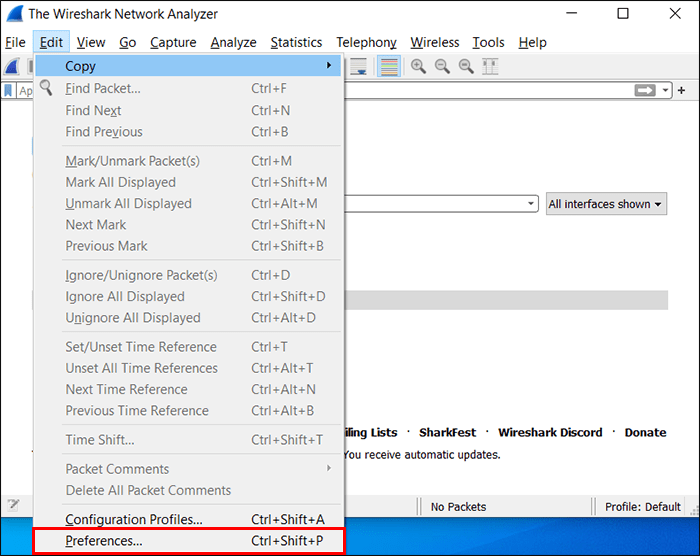The width and height of the screenshot is (700, 556).
Task: Open the Help menu
Action: click(x=532, y=42)
